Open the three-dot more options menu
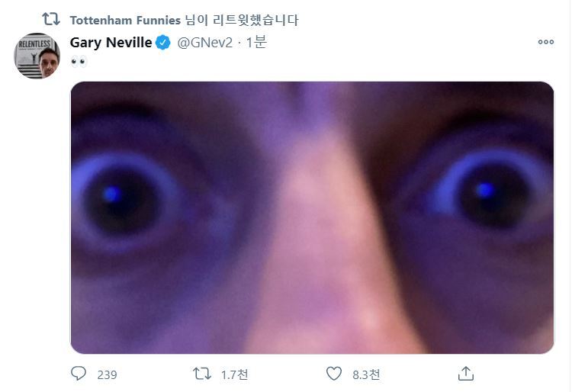572x392 pixels. click(x=545, y=42)
